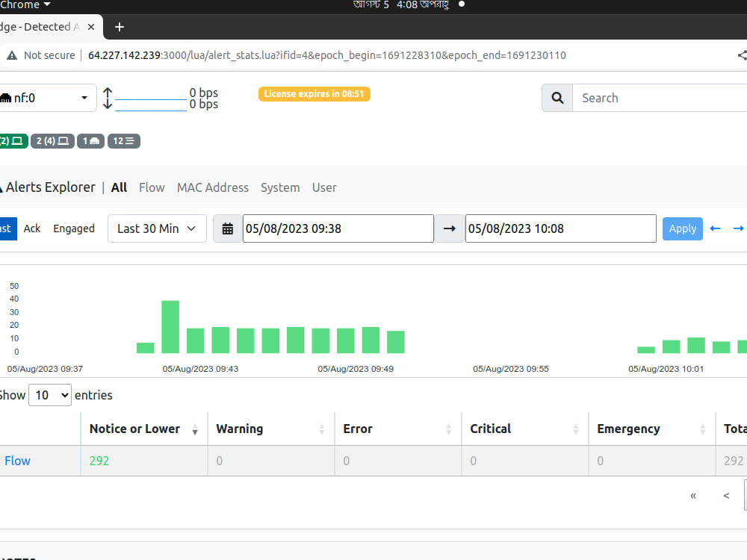Click the green local hosts badge
The image size is (747, 560).
coord(13,141)
